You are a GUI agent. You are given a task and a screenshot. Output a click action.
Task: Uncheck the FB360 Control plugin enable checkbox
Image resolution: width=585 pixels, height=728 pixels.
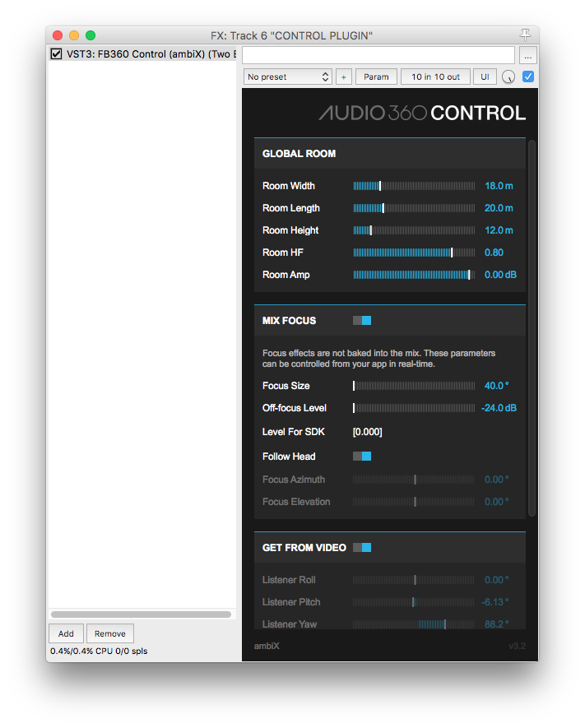pyautogui.click(x=56, y=53)
